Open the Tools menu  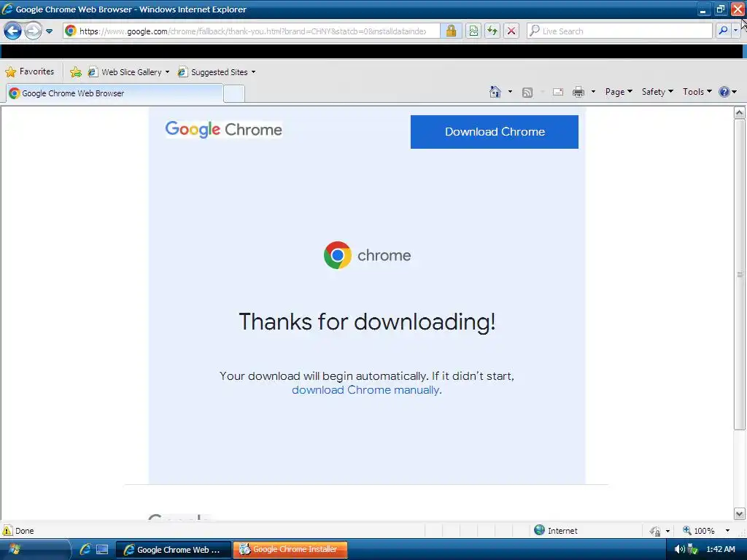697,92
